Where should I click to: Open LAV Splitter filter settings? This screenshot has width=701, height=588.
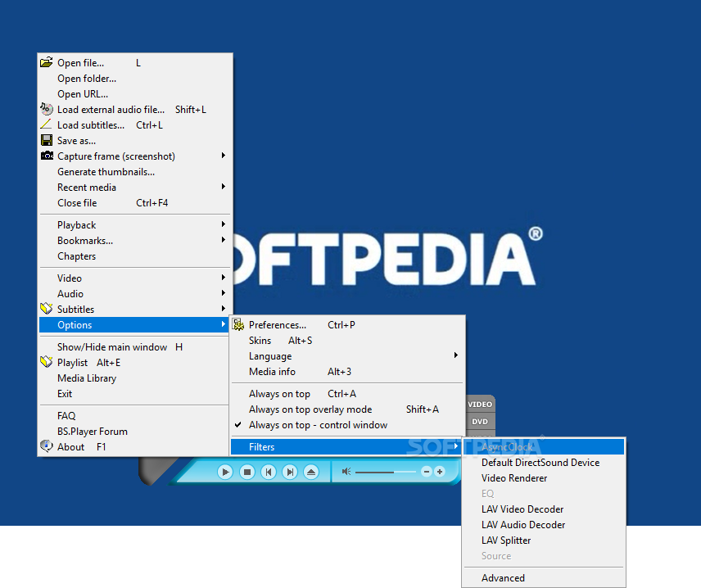[x=544, y=541]
